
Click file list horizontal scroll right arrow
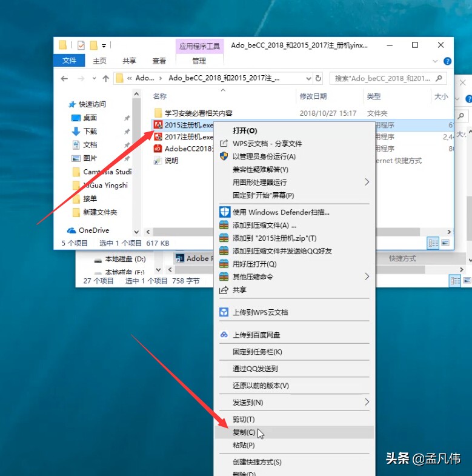coord(449,232)
